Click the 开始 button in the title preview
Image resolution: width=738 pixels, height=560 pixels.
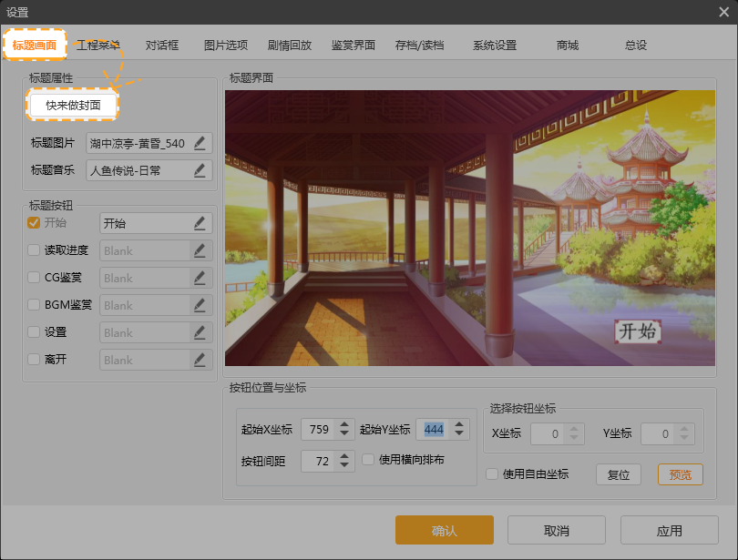click(x=637, y=331)
